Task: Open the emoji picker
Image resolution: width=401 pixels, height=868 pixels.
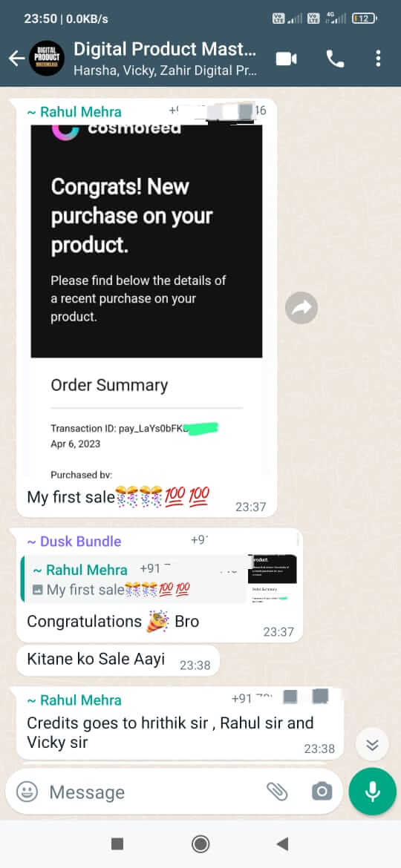Action: pos(27,792)
